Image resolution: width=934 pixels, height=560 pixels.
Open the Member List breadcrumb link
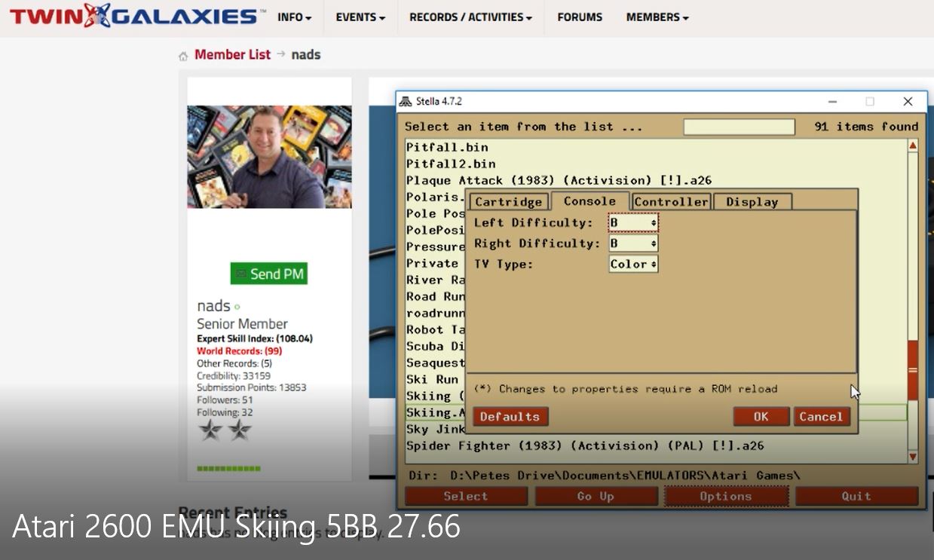click(x=232, y=54)
